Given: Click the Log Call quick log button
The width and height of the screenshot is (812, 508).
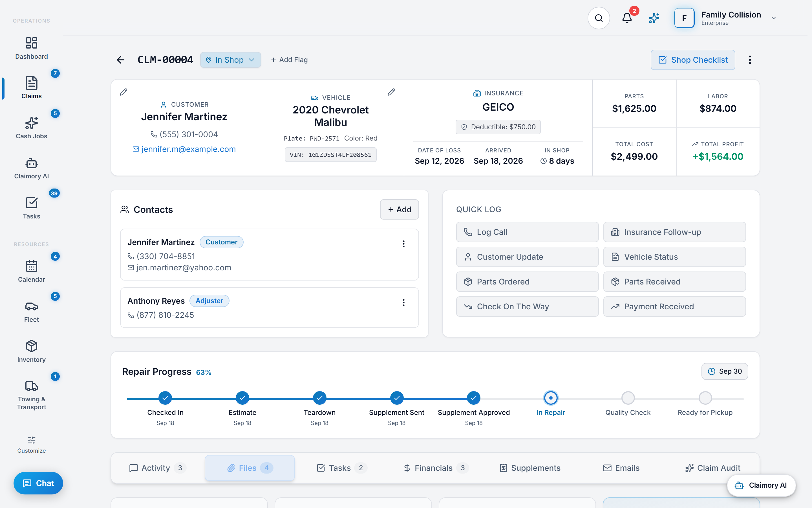Looking at the screenshot, I should [527, 232].
